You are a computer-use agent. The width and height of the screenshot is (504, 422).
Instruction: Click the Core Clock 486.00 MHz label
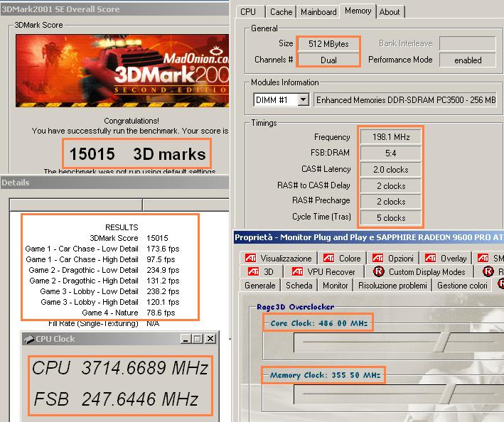tap(318, 323)
